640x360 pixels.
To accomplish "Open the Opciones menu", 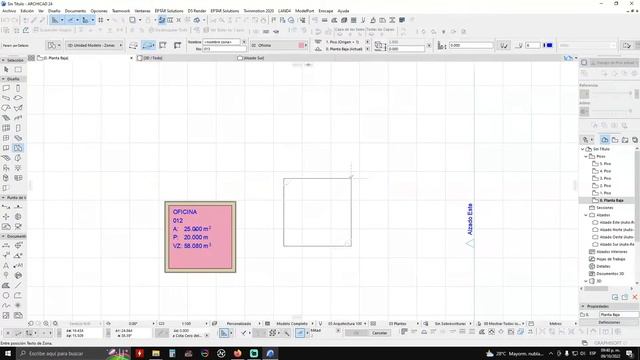I will pos(99,11).
